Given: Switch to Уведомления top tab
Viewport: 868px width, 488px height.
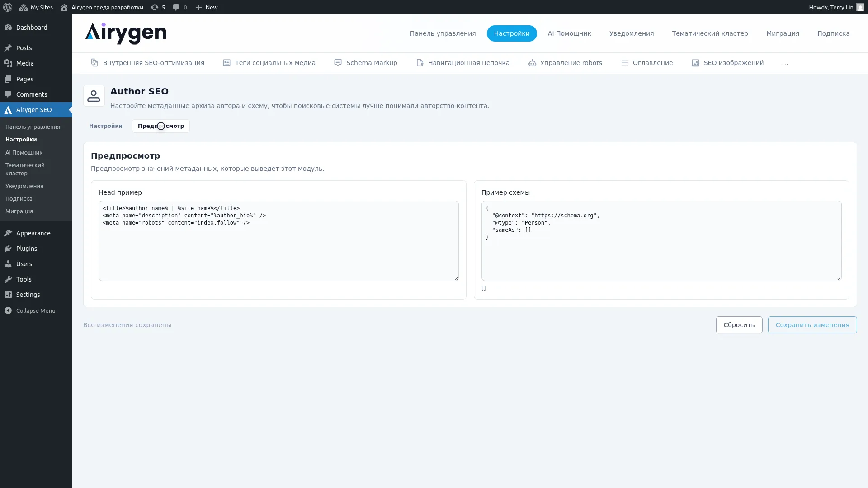Looking at the screenshot, I should (x=632, y=33).
